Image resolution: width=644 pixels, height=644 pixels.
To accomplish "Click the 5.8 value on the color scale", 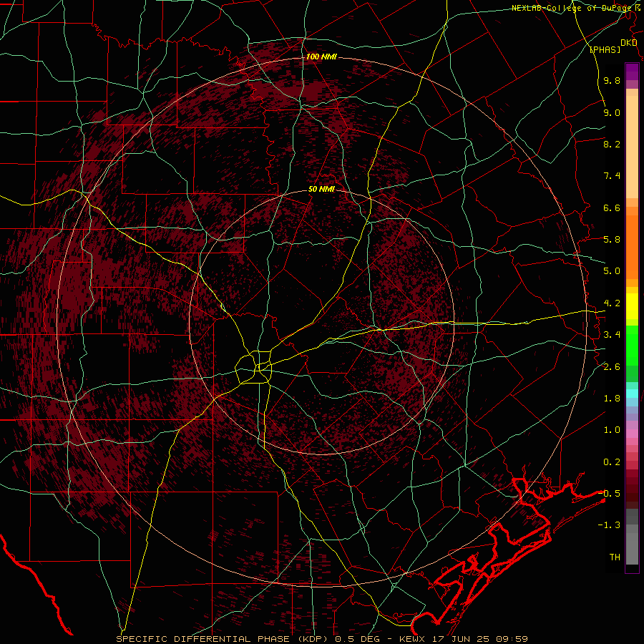I will pos(612,240).
